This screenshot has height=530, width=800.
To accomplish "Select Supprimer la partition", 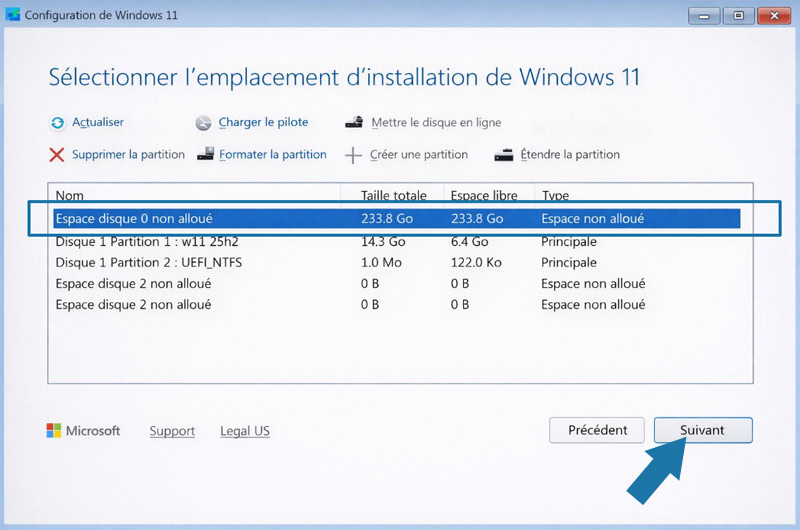I will point(128,155).
